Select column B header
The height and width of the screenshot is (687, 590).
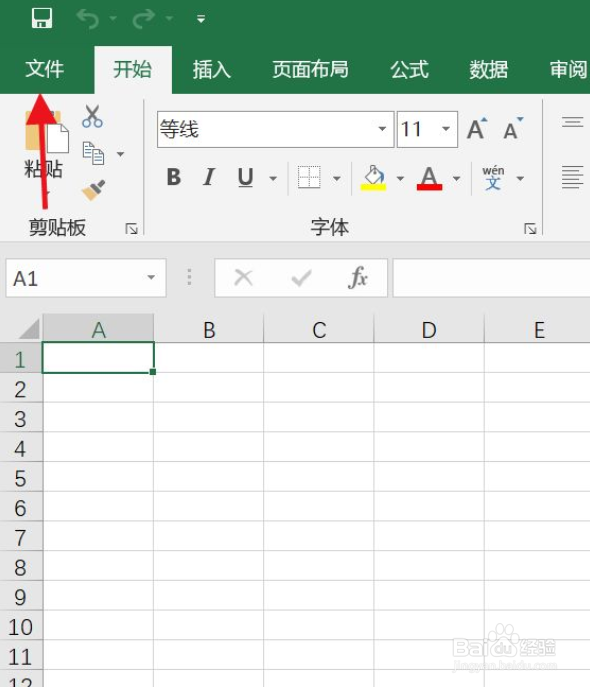click(x=209, y=329)
